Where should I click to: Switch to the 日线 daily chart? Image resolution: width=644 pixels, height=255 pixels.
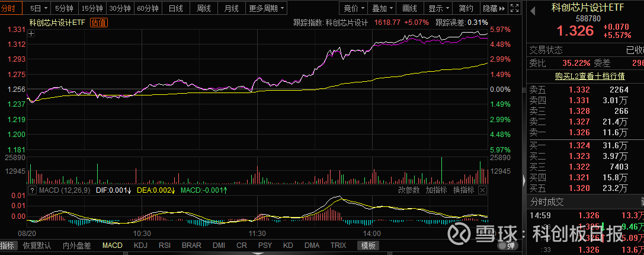[176, 8]
